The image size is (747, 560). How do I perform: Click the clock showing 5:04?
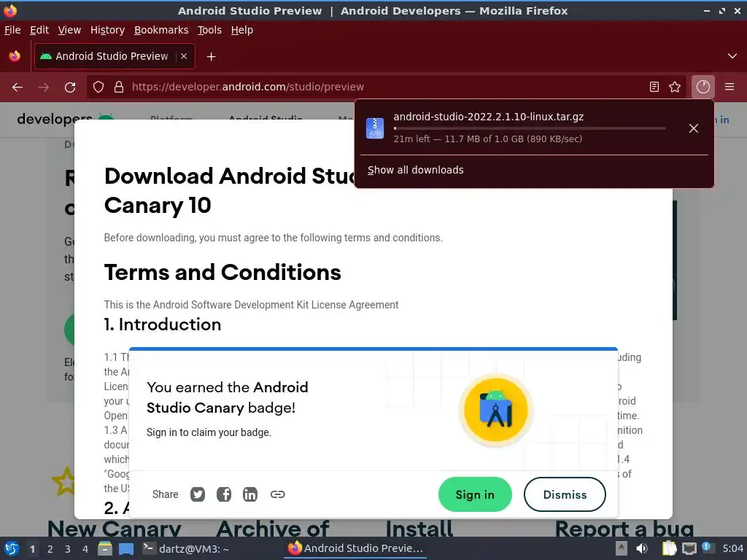[732, 548]
